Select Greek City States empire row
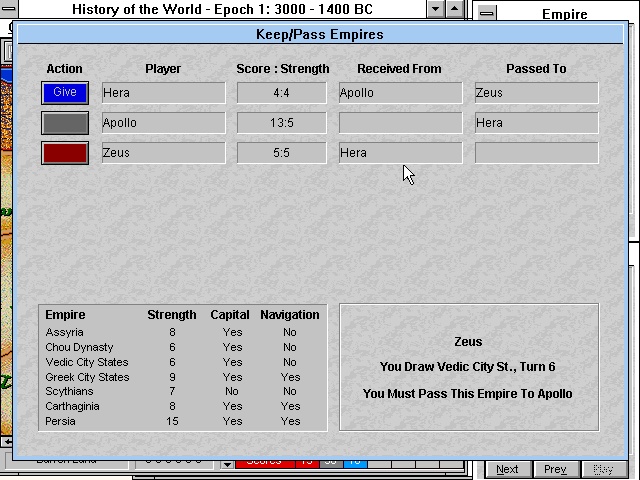The width and height of the screenshot is (640, 480). 182,377
